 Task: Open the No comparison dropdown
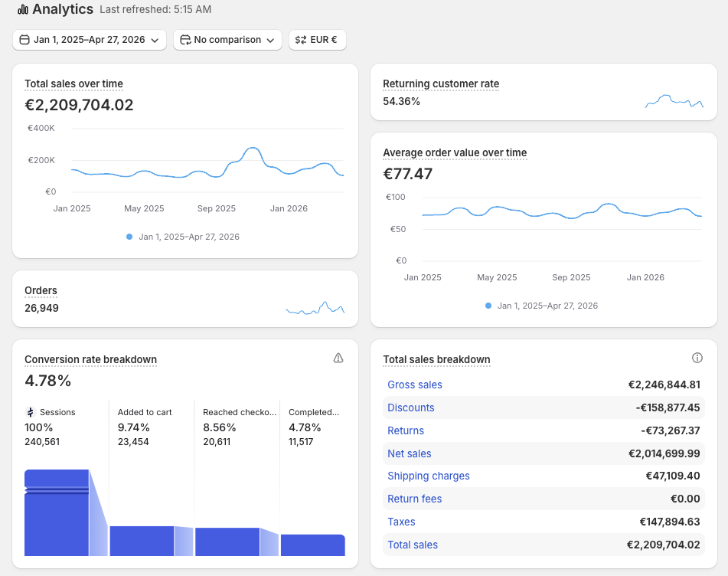[x=227, y=40]
